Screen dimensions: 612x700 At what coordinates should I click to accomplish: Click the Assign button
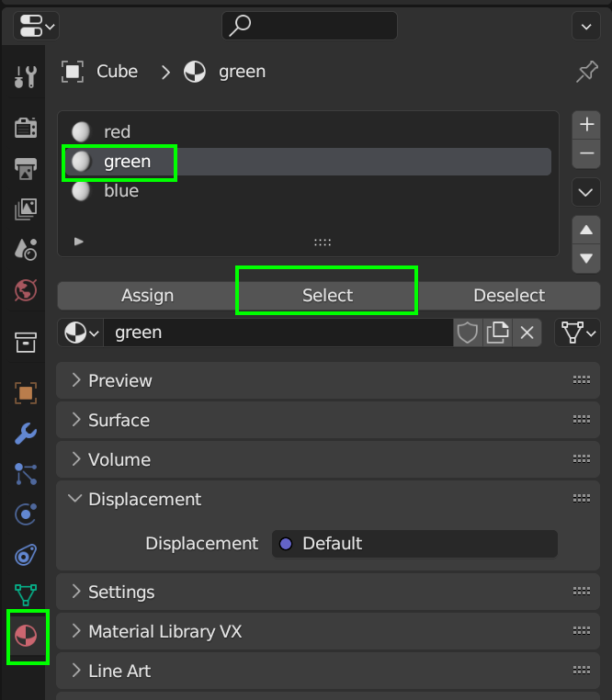point(147,296)
